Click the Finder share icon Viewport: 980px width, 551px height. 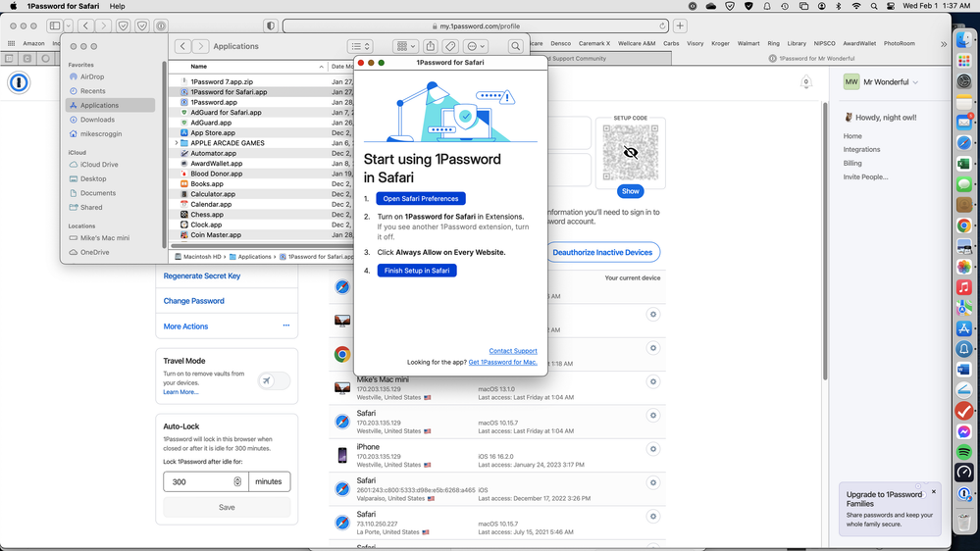click(430, 46)
